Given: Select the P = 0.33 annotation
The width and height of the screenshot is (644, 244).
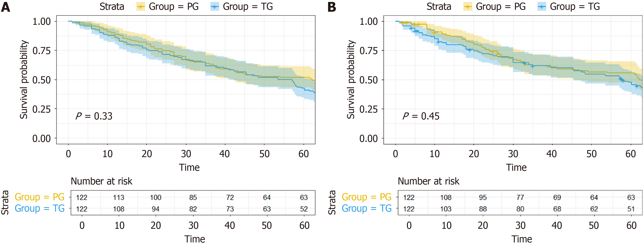Looking at the screenshot, I should (94, 116).
